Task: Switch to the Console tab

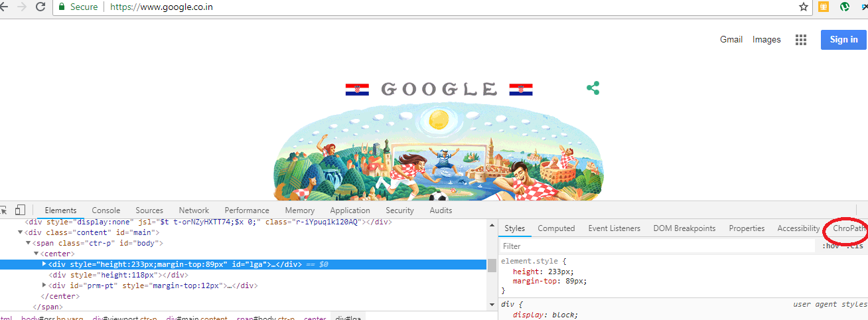Action: (106, 210)
